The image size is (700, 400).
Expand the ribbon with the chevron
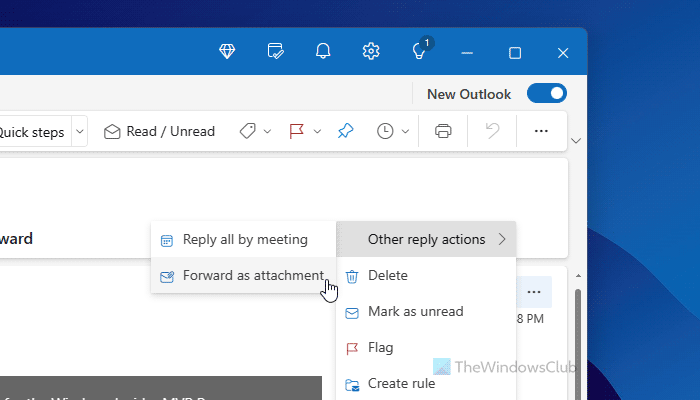point(575,141)
